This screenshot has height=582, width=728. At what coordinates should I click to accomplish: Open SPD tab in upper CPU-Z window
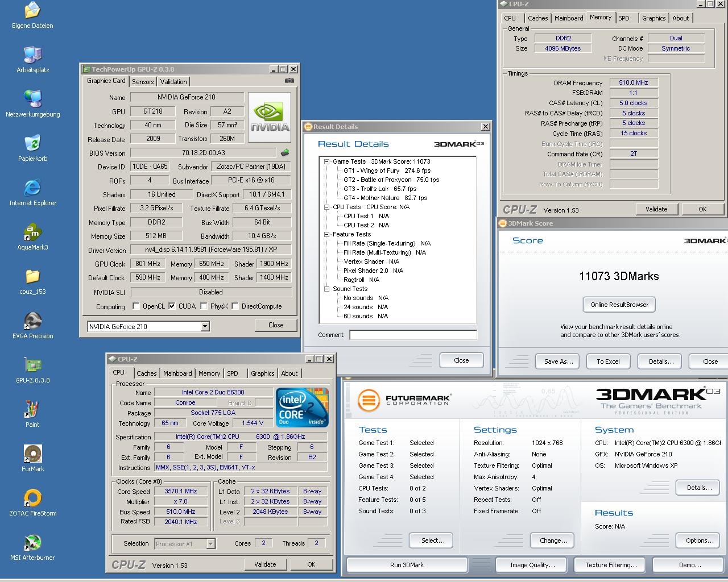[x=624, y=18]
